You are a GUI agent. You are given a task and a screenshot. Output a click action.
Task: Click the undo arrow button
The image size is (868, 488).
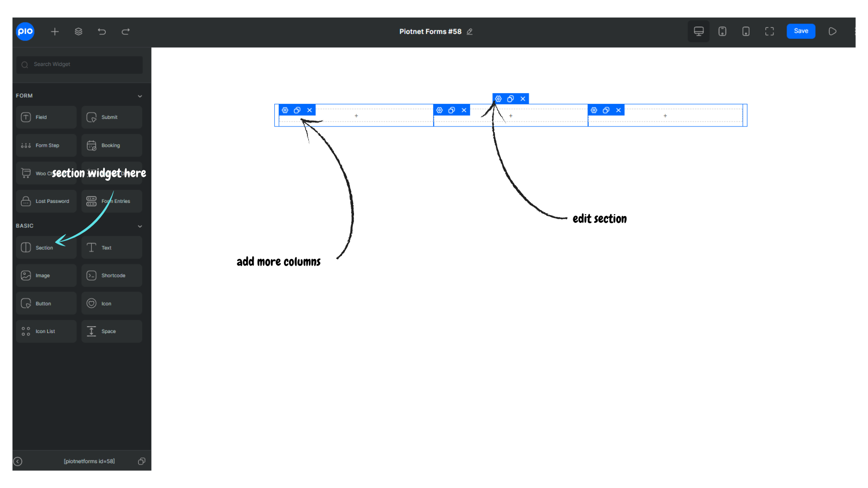click(x=101, y=31)
